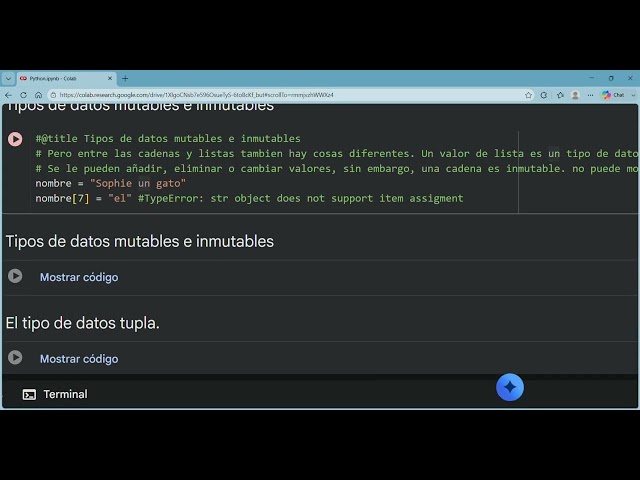Click the Terminal icon
The height and width of the screenshot is (480, 640).
point(29,394)
